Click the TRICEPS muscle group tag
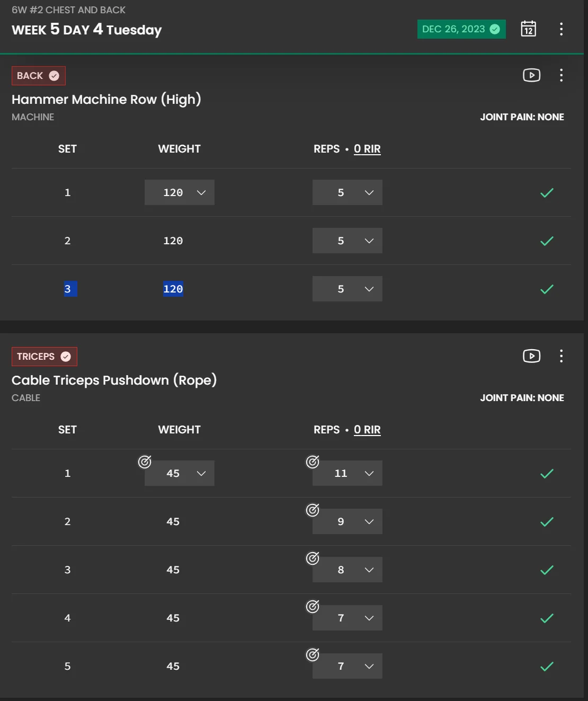 (44, 357)
